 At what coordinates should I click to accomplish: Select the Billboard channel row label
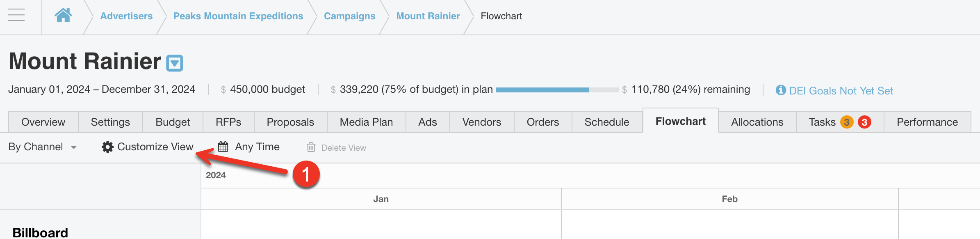40,232
